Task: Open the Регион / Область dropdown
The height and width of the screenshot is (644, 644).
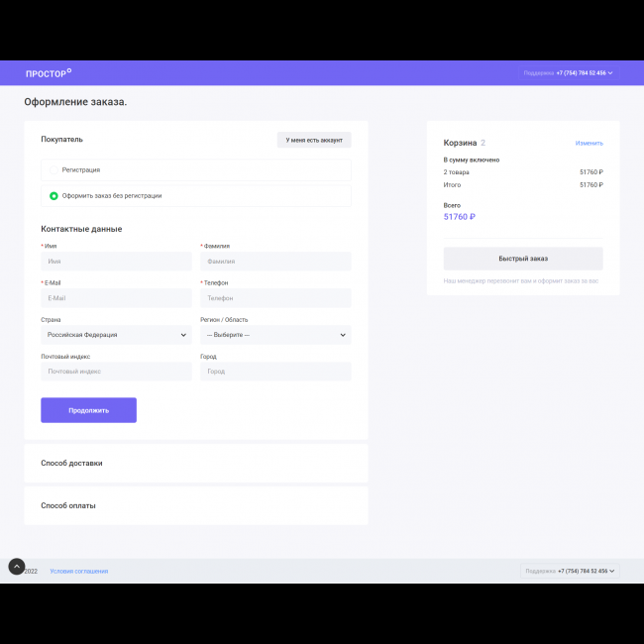Action: coord(275,335)
